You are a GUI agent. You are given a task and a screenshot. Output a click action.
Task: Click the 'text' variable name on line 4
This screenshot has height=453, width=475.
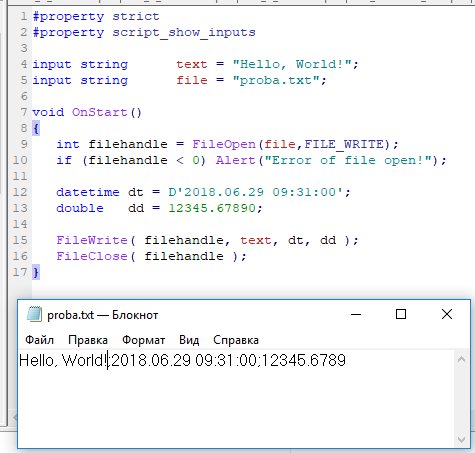192,64
